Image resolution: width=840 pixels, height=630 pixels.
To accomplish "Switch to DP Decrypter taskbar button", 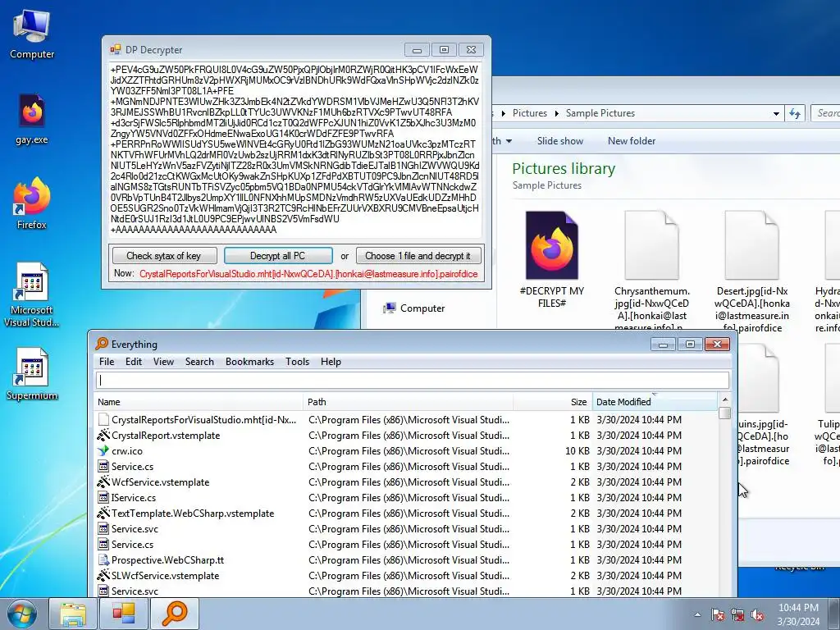I will (x=123, y=614).
